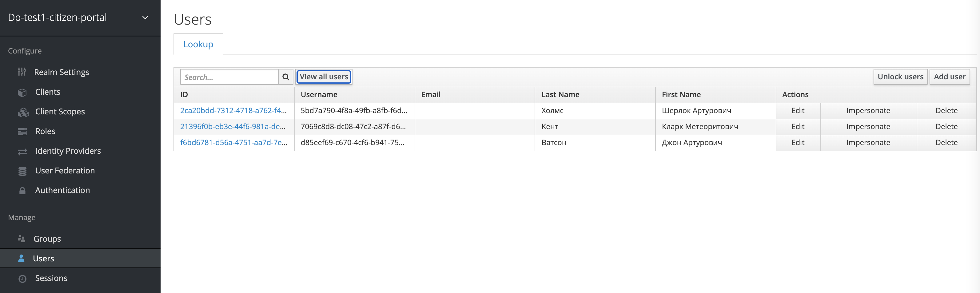This screenshot has width=980, height=293.
Task: Click the Client Scopes cubes icon
Action: tap(23, 112)
